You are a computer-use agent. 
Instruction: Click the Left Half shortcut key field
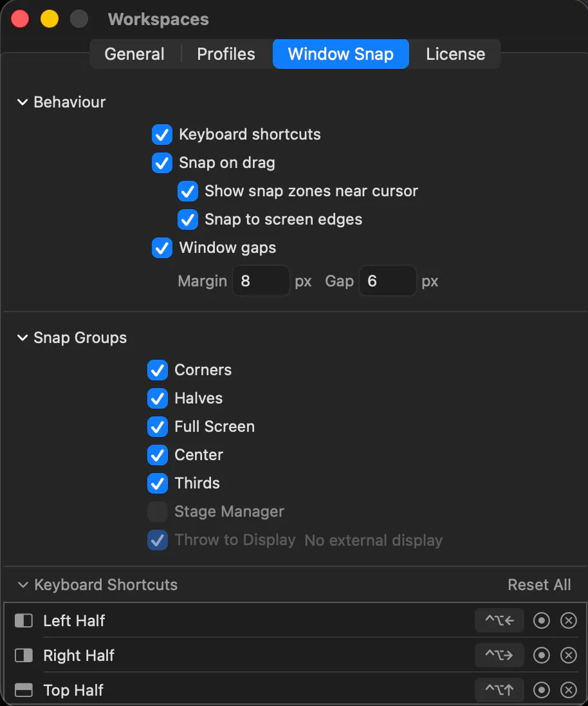point(499,620)
